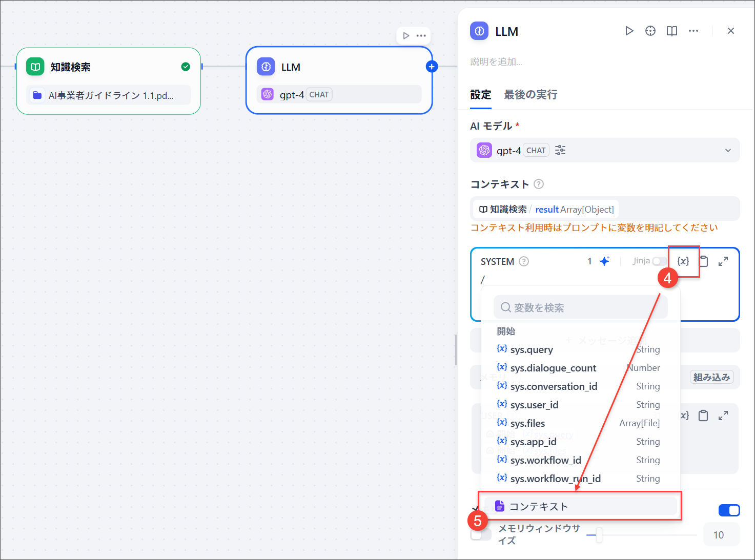Select the sys.app_id variable
755x560 pixels.
(x=579, y=442)
